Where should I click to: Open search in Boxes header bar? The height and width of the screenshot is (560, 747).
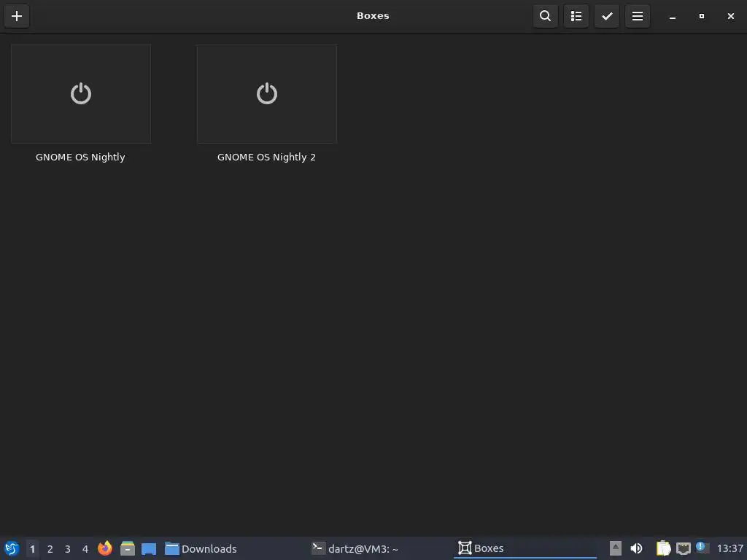tap(546, 16)
